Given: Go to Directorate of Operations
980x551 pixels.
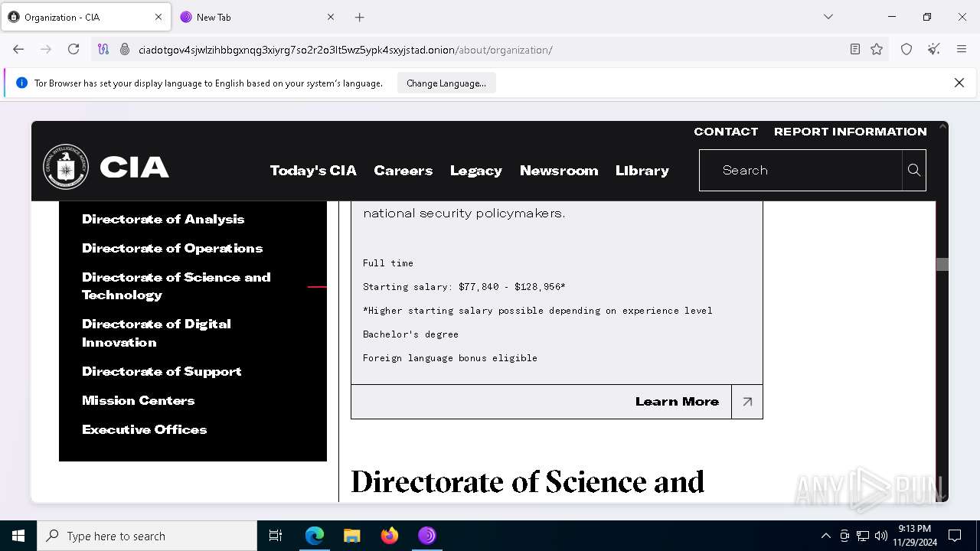Looking at the screenshot, I should 172,248.
